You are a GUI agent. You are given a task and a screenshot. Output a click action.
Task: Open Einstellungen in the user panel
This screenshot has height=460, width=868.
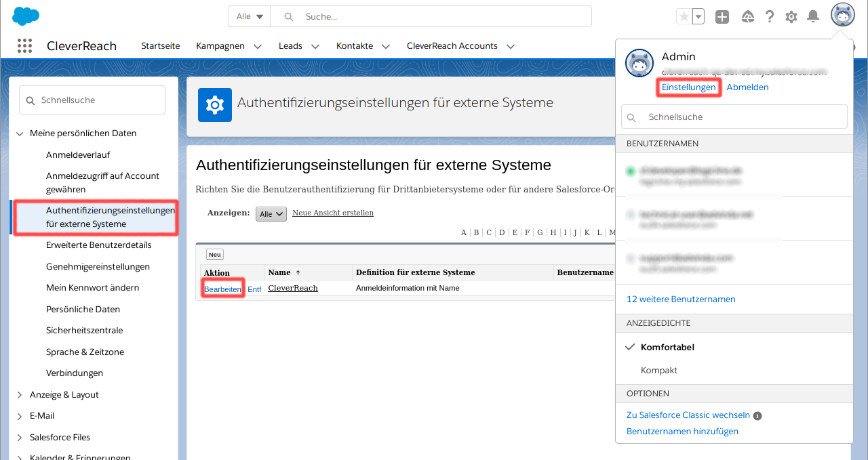688,87
